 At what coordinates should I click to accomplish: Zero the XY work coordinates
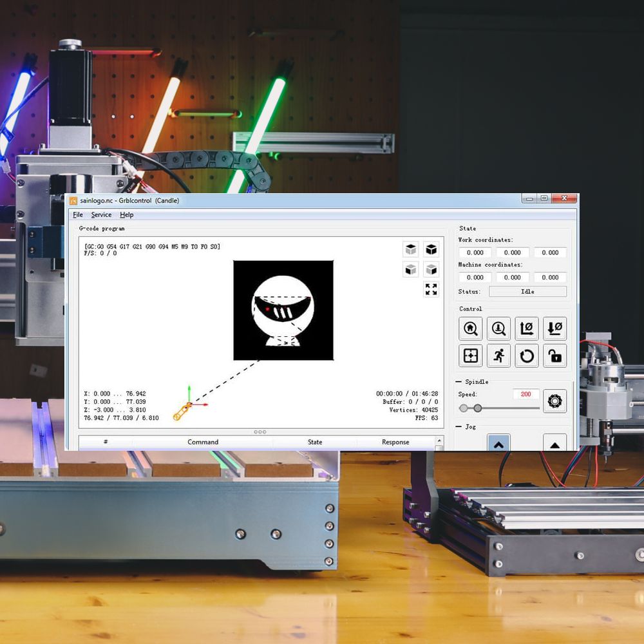pyautogui.click(x=526, y=328)
